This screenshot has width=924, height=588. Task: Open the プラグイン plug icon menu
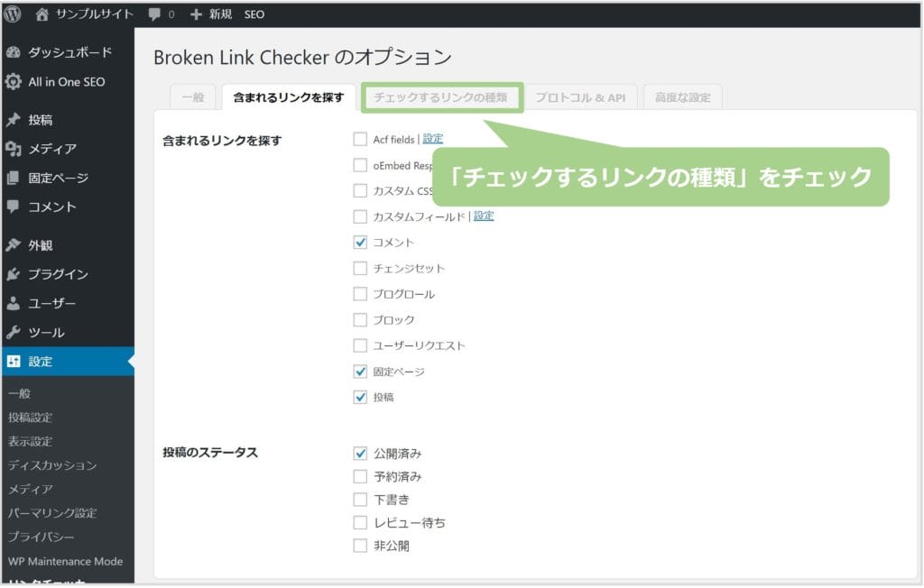pos(13,274)
